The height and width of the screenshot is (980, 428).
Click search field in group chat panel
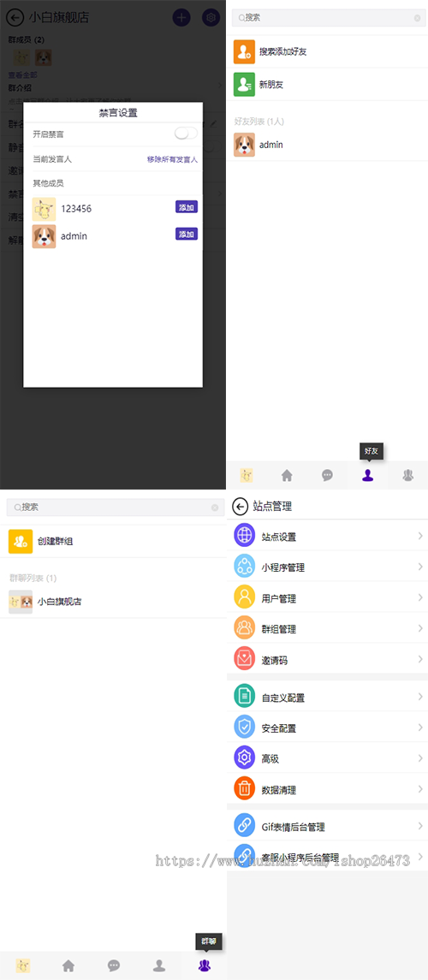[x=116, y=507]
